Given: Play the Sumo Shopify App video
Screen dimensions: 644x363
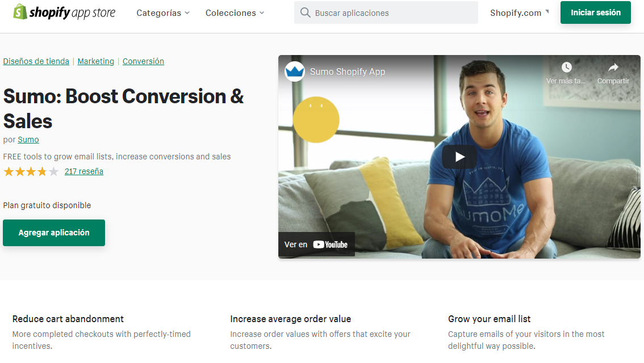Looking at the screenshot, I should coord(459,157).
